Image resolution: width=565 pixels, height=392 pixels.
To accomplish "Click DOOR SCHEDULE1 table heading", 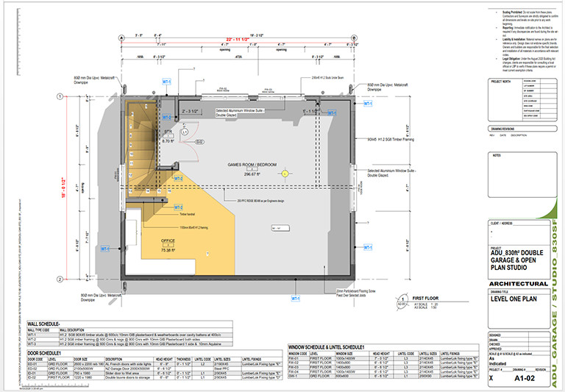I will [44, 353].
